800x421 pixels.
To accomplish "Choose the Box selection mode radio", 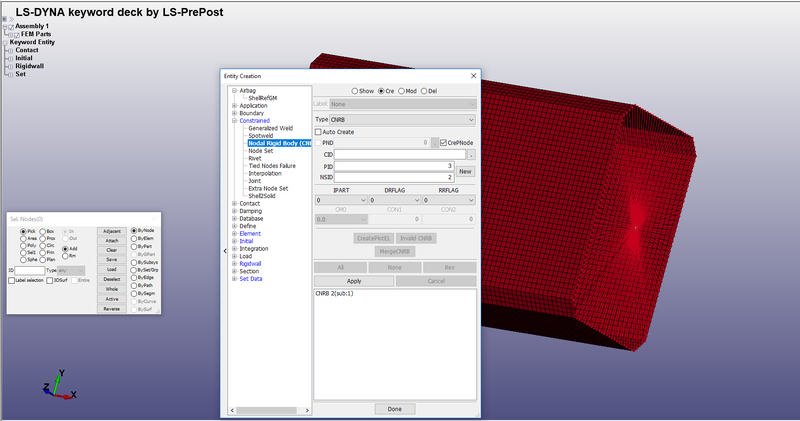I will click(x=43, y=231).
